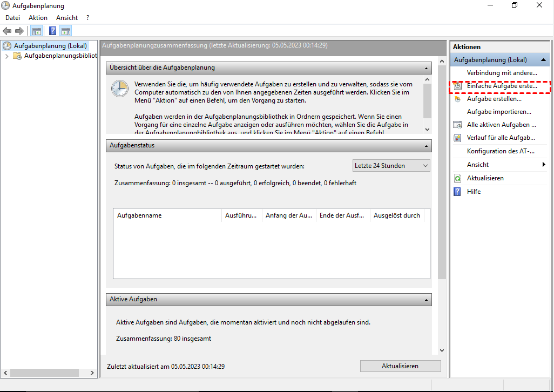
Task: Click the Back arrow in the toolbar
Action: 8,31
